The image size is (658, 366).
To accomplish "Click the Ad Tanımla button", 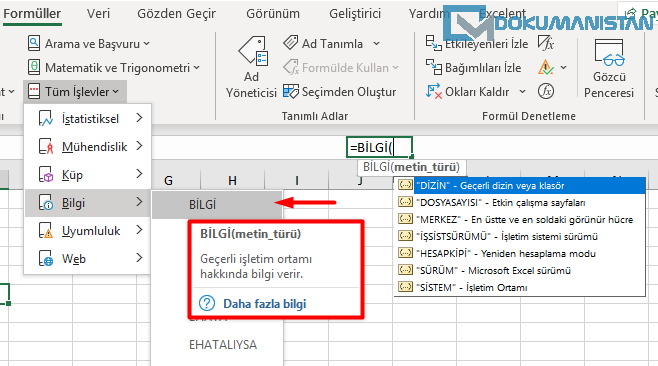I will click(x=323, y=44).
